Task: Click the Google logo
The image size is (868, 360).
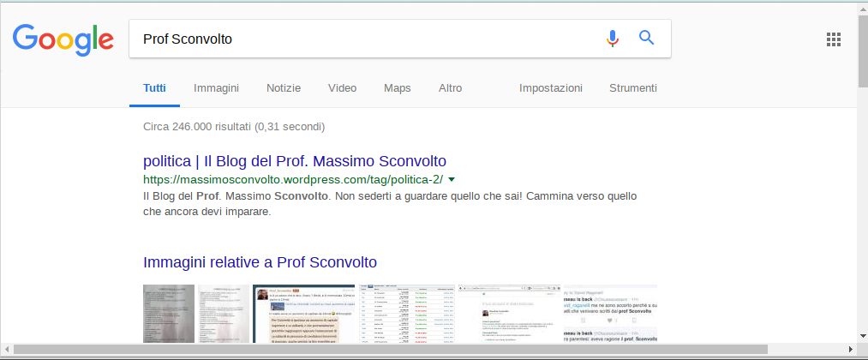Action: click(x=63, y=39)
